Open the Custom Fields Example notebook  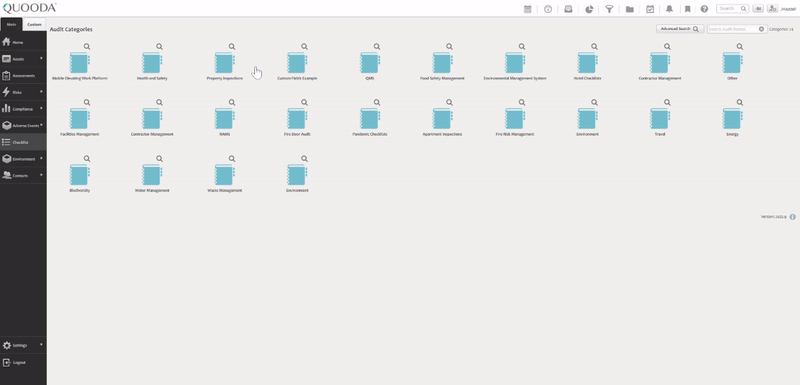[297, 63]
